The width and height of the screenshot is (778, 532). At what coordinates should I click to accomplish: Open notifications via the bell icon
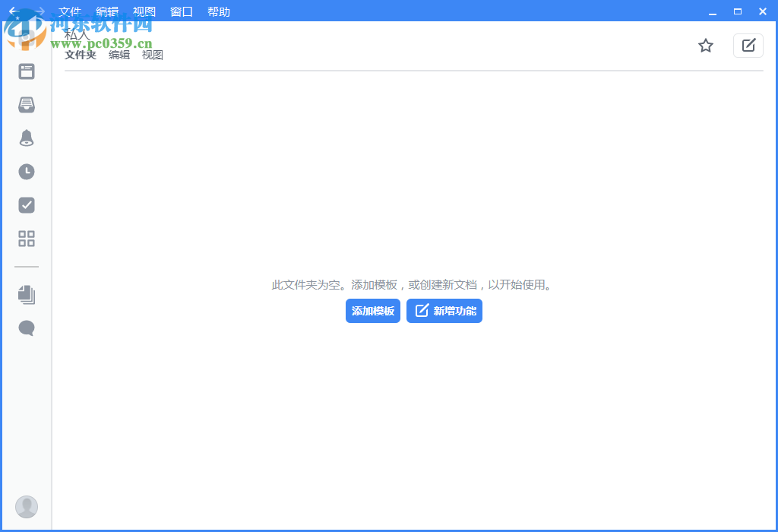click(26, 138)
